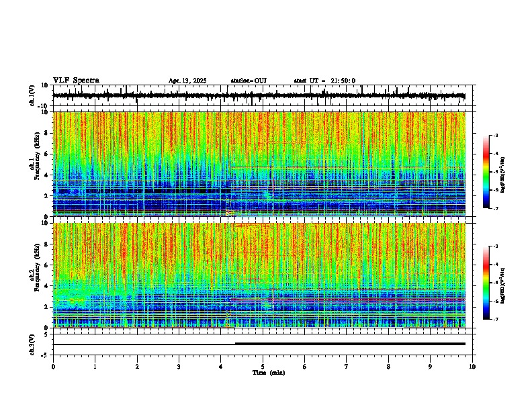
Task: Click the ch.2 colorbar PSD unit label
Action: (x=503, y=285)
